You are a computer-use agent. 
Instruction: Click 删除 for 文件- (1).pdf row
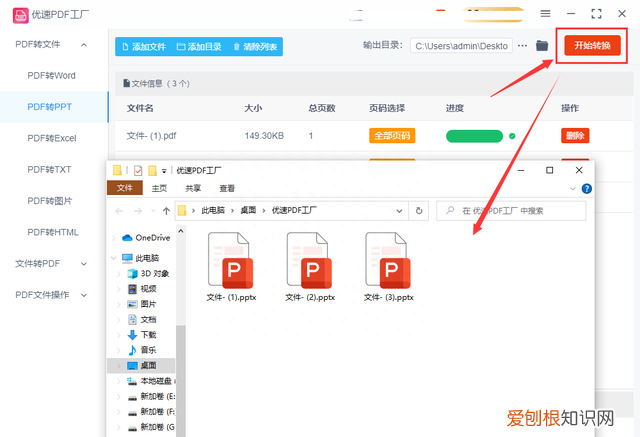(x=575, y=135)
